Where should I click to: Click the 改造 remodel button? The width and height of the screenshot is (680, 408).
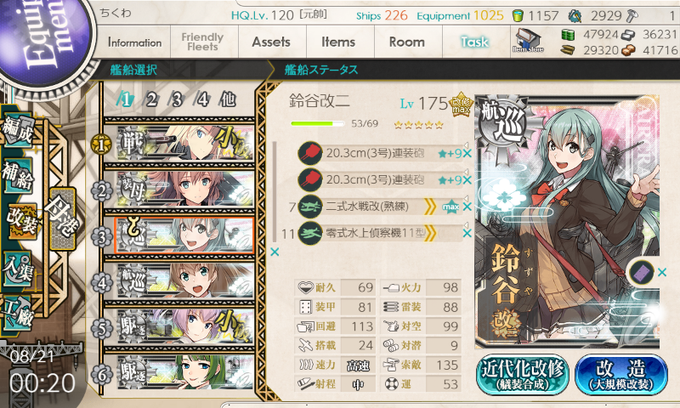point(621,374)
